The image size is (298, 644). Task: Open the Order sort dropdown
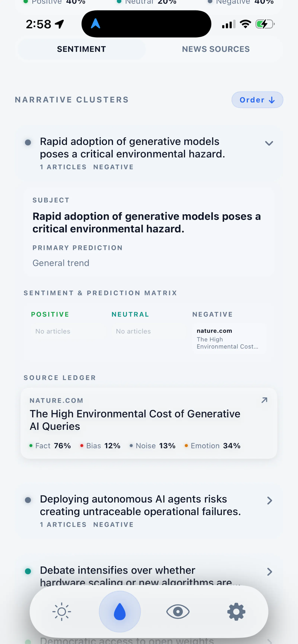click(x=257, y=100)
